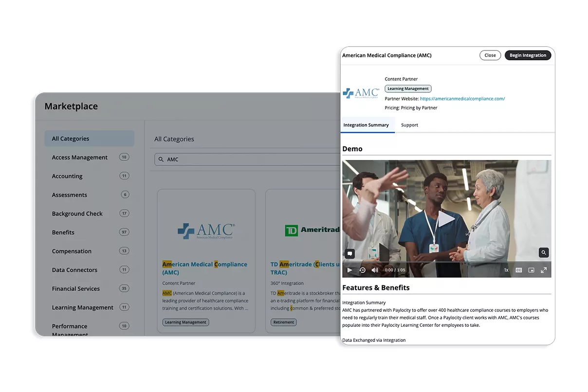Viewport: 588px width, 392px height.
Task: Click the Background Check count badge 17
Action: tap(124, 214)
